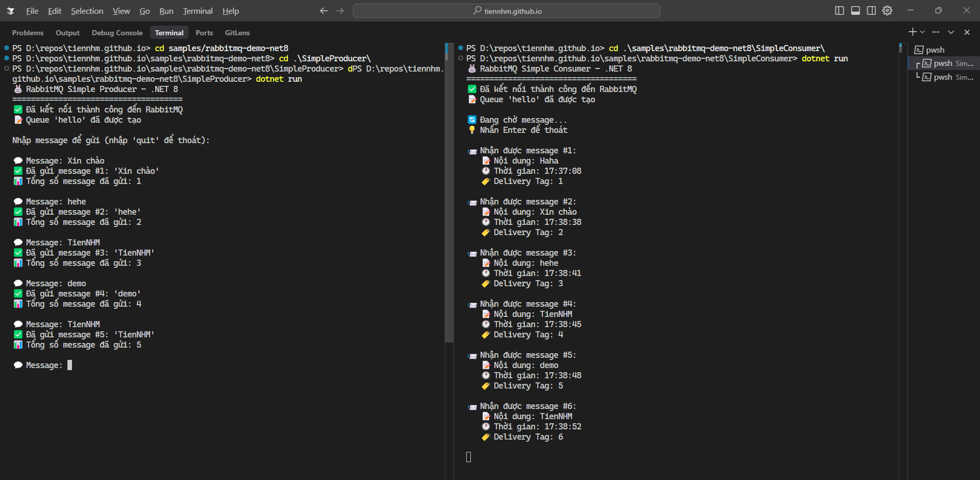Switch to the Debug Console tab
Image resolution: width=980 pixels, height=480 pixels.
[117, 33]
